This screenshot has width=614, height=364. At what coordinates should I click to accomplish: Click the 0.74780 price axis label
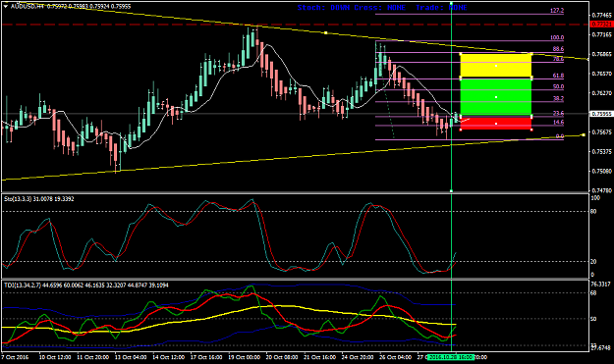pos(601,190)
